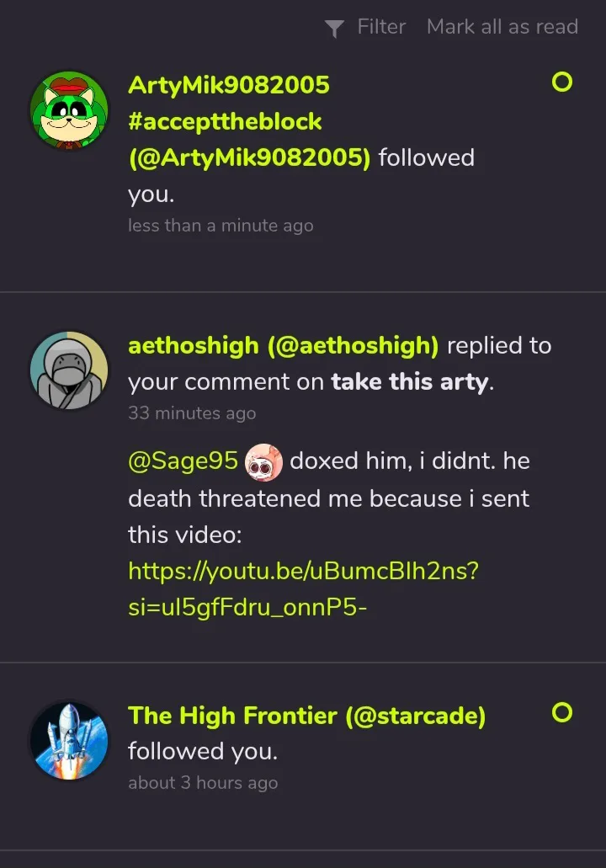Open ArtyMik9082005 profile name link
606x868 pixels.
coord(228,85)
